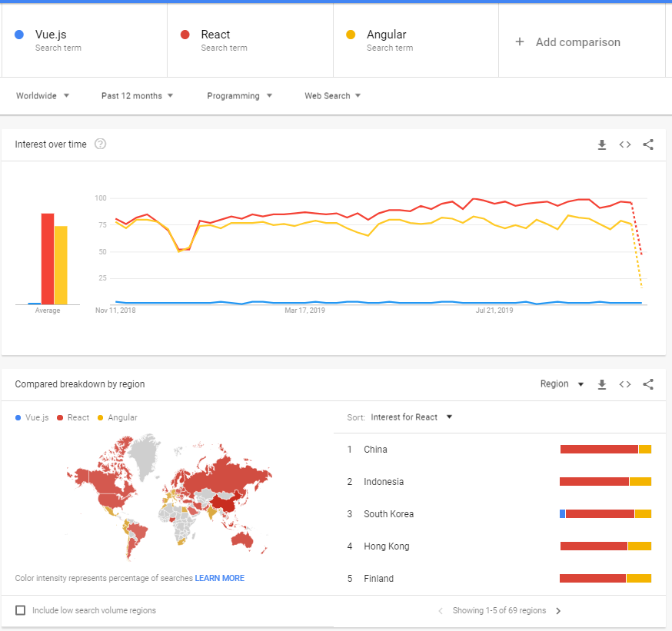Screen dimensions: 672x631
Task: Select South Korea in the region list
Action: point(389,513)
